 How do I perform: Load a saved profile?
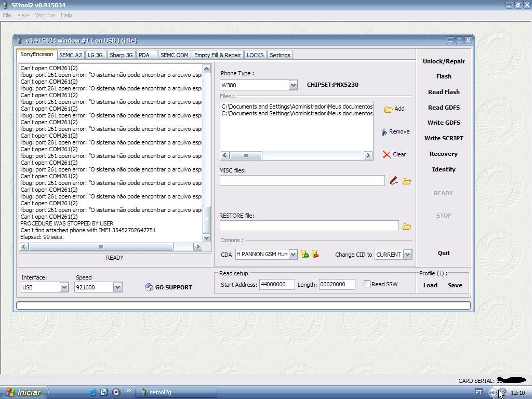(430, 285)
